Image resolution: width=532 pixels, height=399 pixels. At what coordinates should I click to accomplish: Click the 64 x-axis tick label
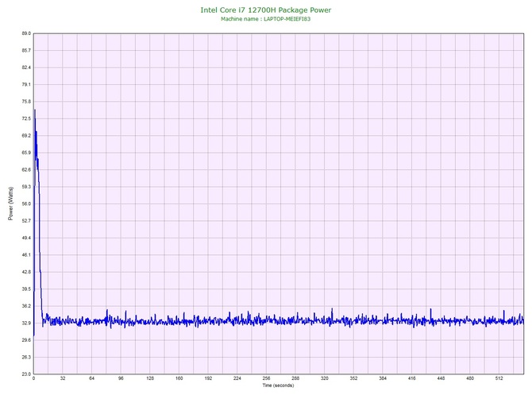92,378
